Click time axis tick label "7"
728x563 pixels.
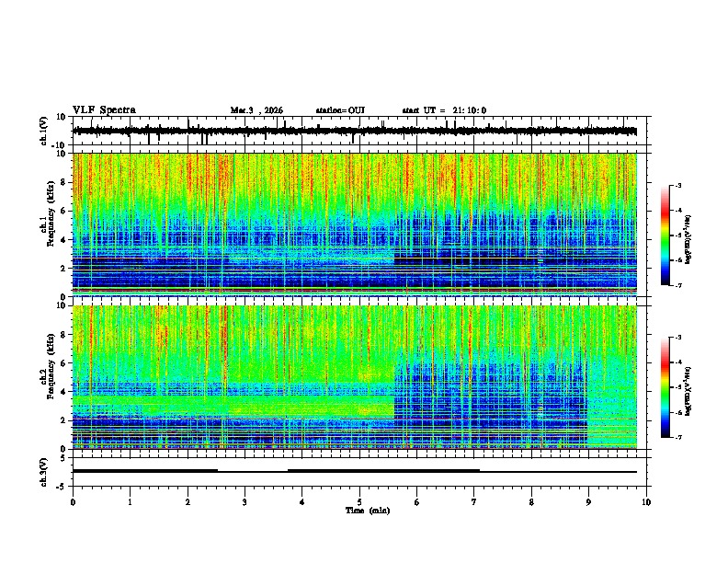pyautogui.click(x=474, y=502)
